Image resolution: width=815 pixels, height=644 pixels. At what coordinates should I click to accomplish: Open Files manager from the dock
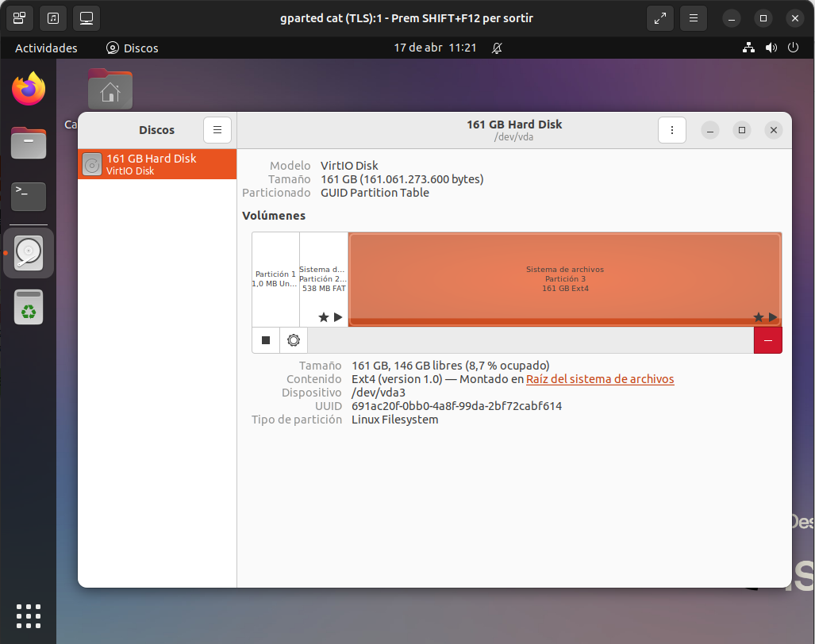click(x=29, y=143)
